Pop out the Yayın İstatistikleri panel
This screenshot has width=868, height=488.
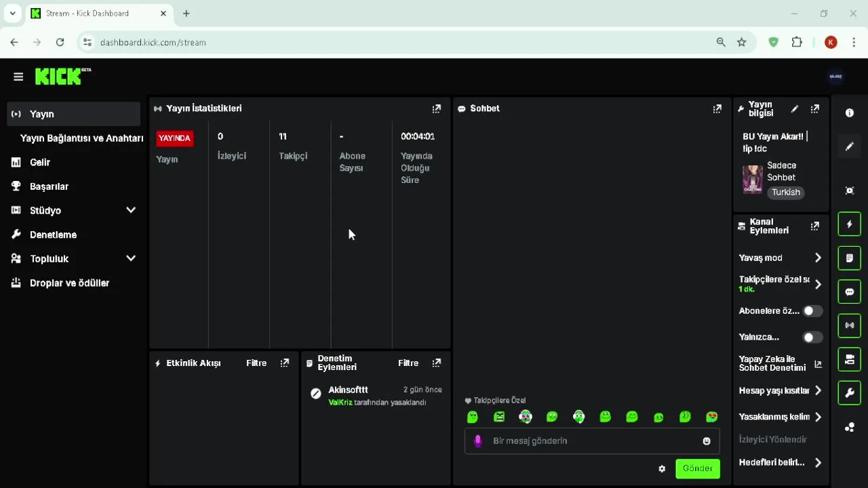[437, 108]
